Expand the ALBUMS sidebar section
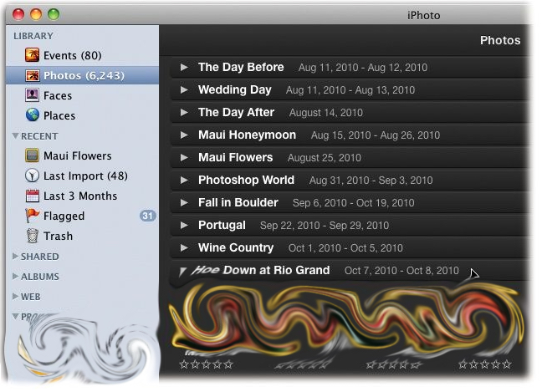This screenshot has height=392, width=542. [x=15, y=277]
